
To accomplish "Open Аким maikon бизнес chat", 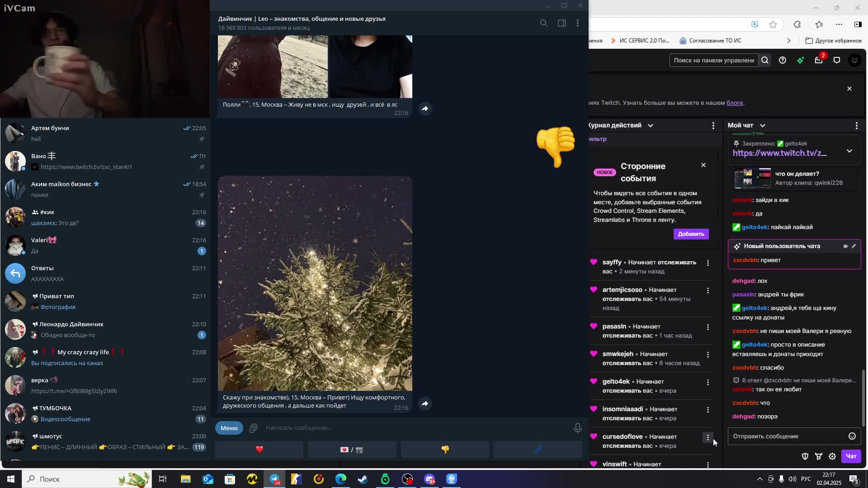I will (x=105, y=189).
